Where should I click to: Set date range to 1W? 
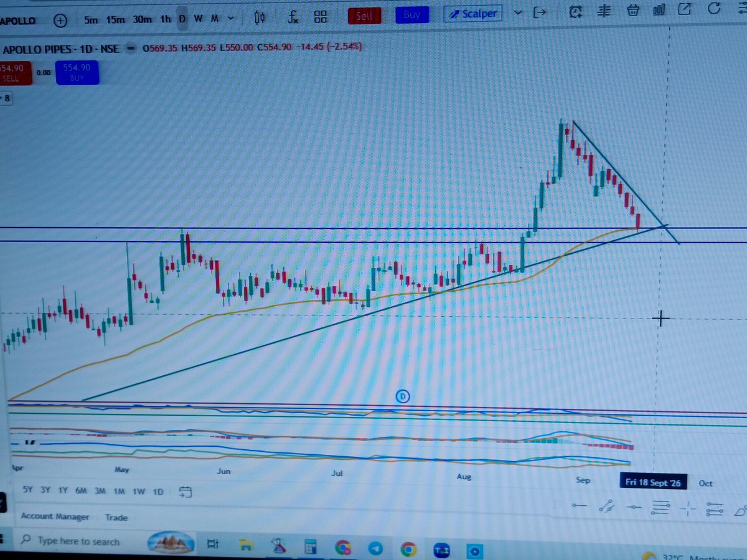[x=139, y=492]
